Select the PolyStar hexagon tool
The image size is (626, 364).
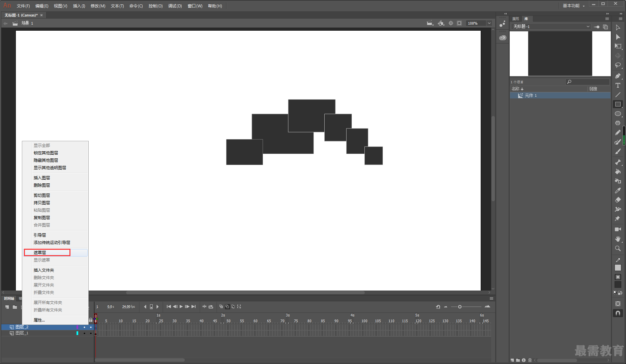click(x=618, y=123)
